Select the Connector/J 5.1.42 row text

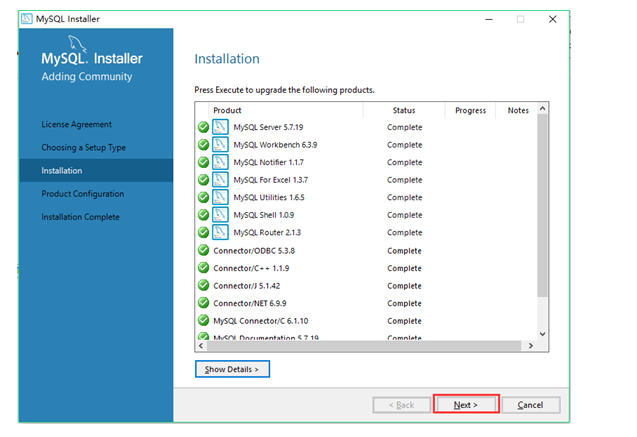click(x=247, y=286)
